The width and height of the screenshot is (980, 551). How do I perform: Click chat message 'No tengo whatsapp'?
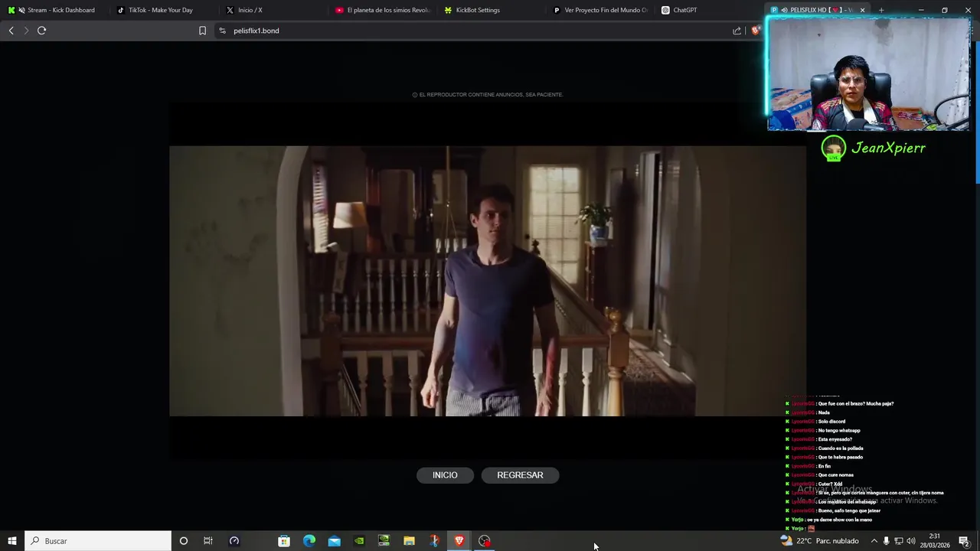coord(839,430)
